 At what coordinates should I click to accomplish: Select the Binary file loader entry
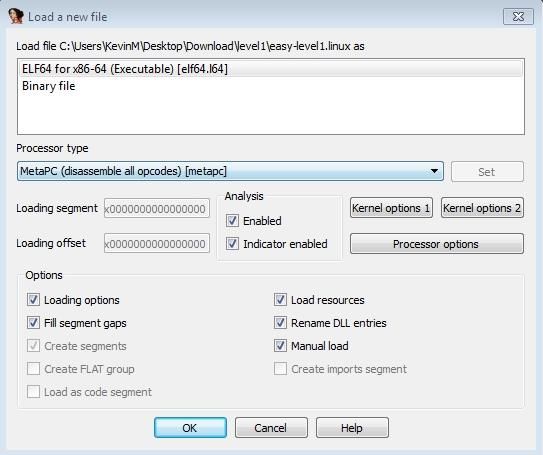271,86
